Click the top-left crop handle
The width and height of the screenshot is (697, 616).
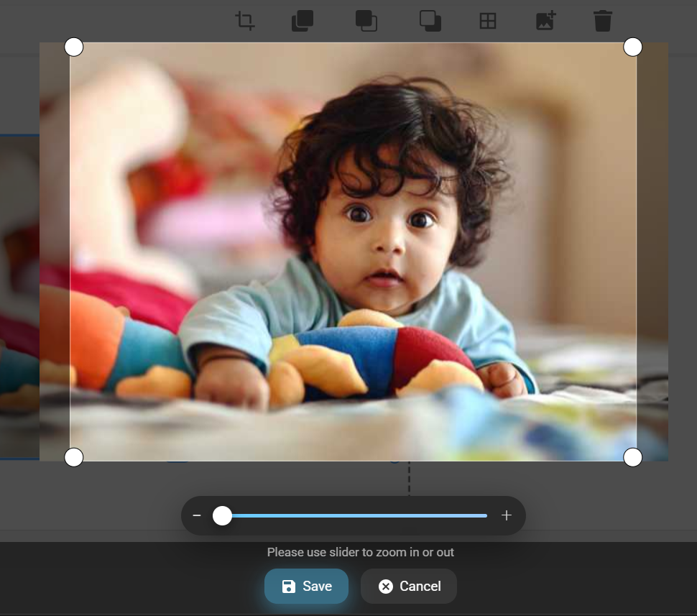click(74, 47)
